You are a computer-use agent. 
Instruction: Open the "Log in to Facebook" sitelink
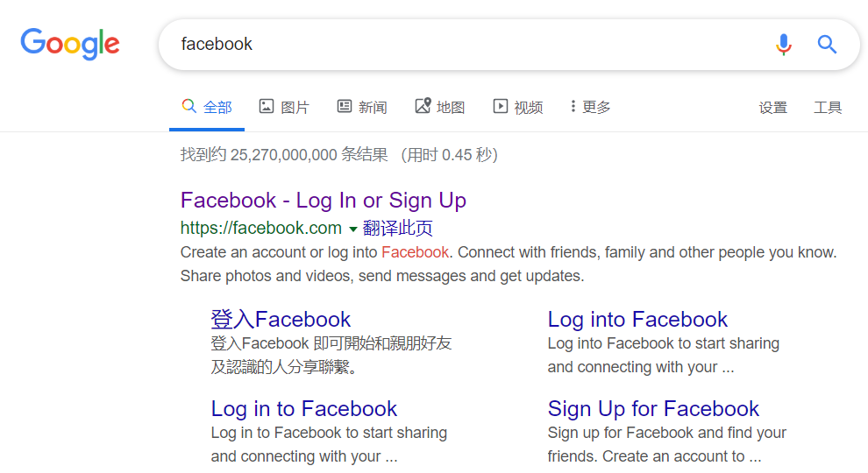303,408
